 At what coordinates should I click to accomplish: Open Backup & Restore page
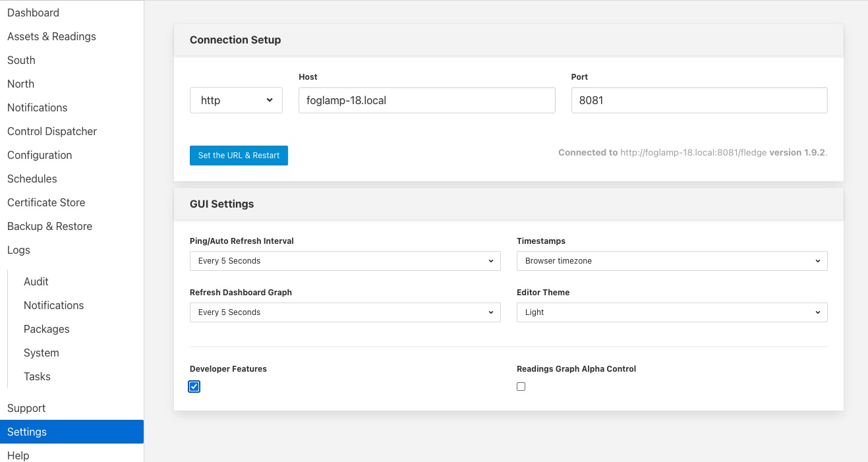(49, 226)
